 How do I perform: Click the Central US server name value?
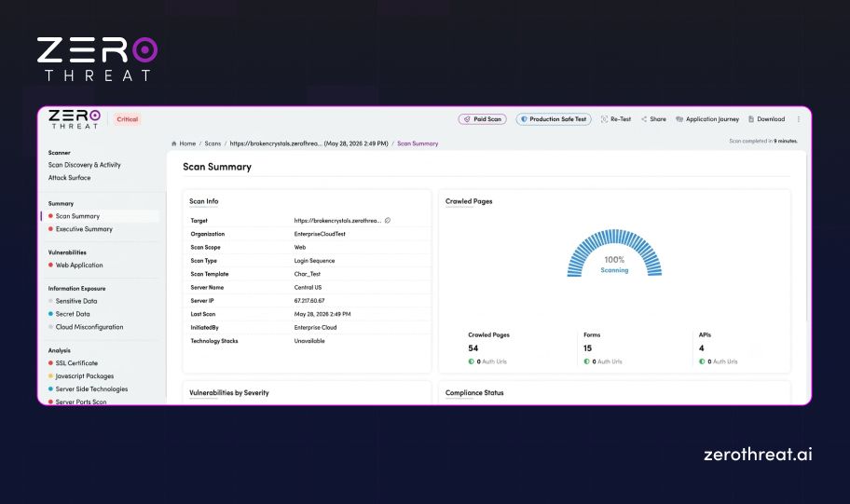point(308,287)
